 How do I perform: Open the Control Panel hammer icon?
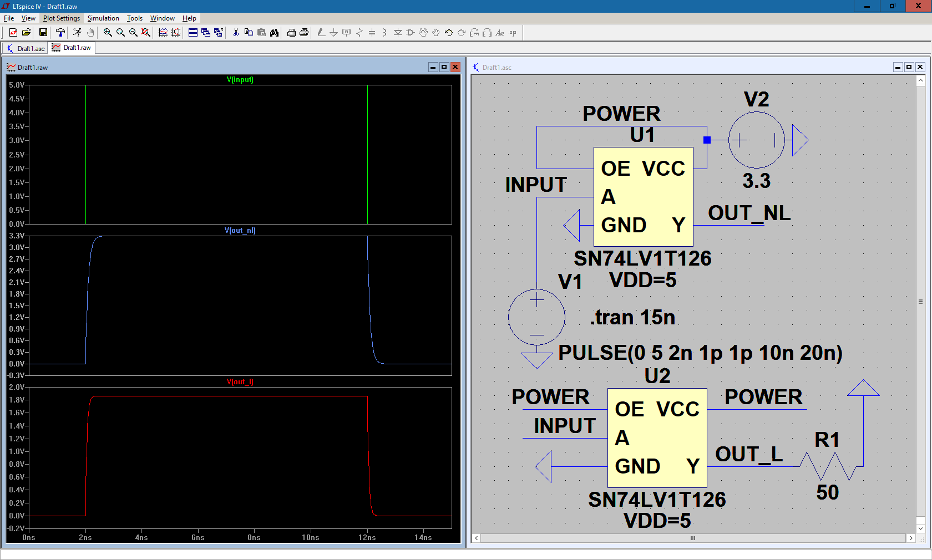pos(60,33)
